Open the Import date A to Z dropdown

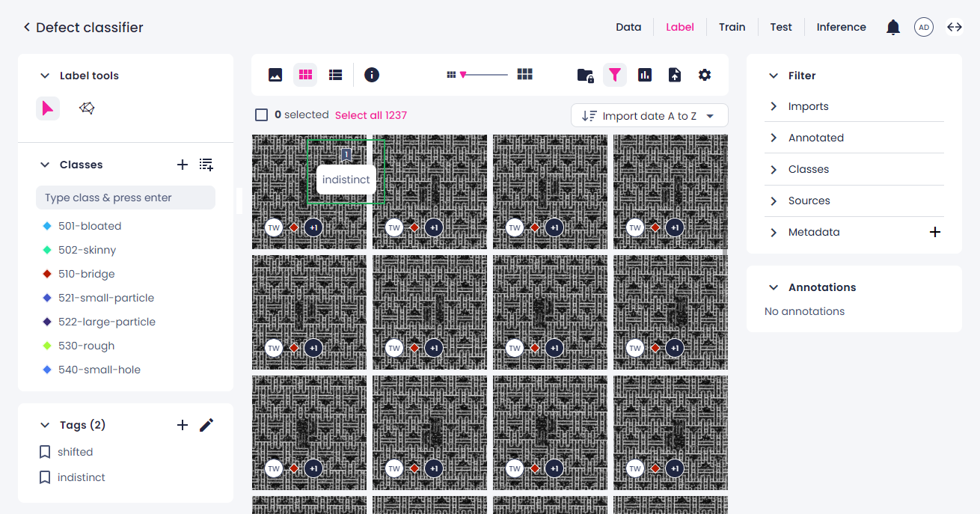649,115
